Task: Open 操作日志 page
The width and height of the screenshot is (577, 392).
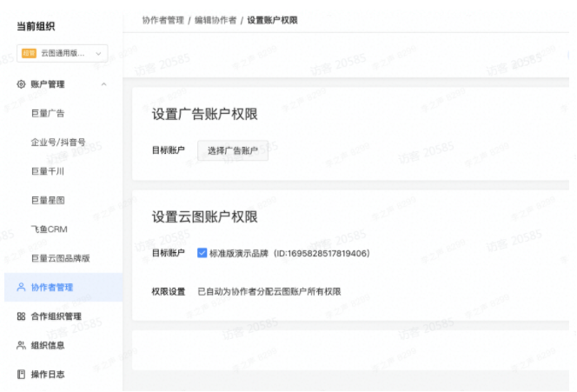Action: [48, 375]
